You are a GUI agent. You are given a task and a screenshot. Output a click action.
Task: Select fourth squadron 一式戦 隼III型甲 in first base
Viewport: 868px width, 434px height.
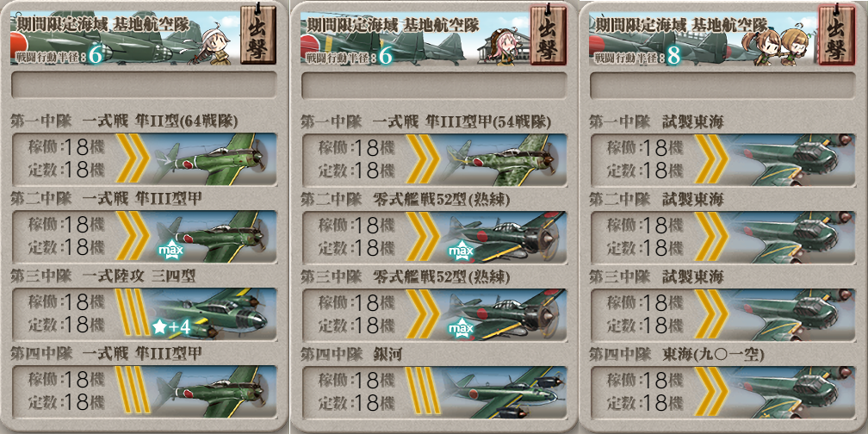pos(145,391)
